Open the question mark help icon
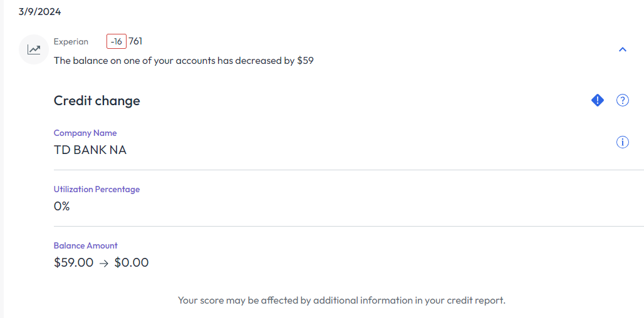 623,100
